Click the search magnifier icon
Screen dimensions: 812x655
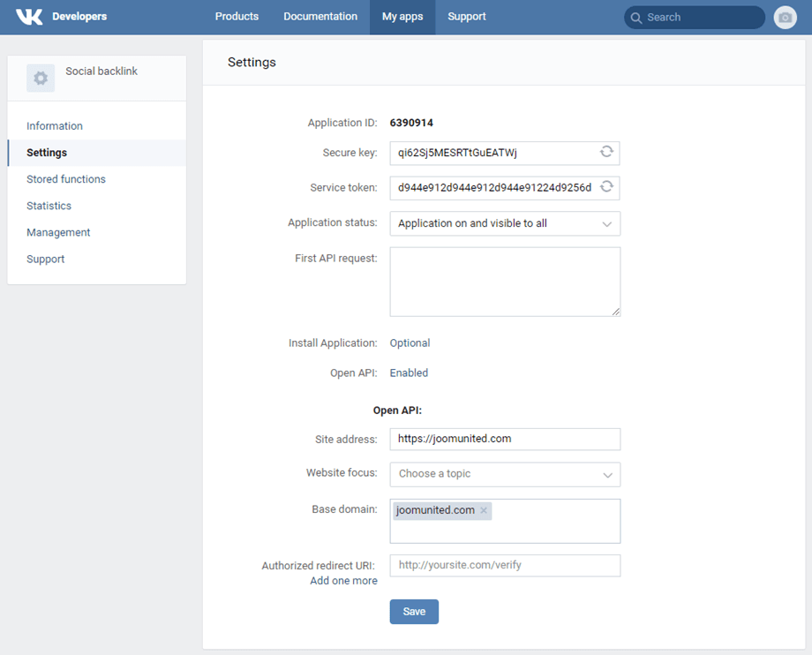click(636, 18)
